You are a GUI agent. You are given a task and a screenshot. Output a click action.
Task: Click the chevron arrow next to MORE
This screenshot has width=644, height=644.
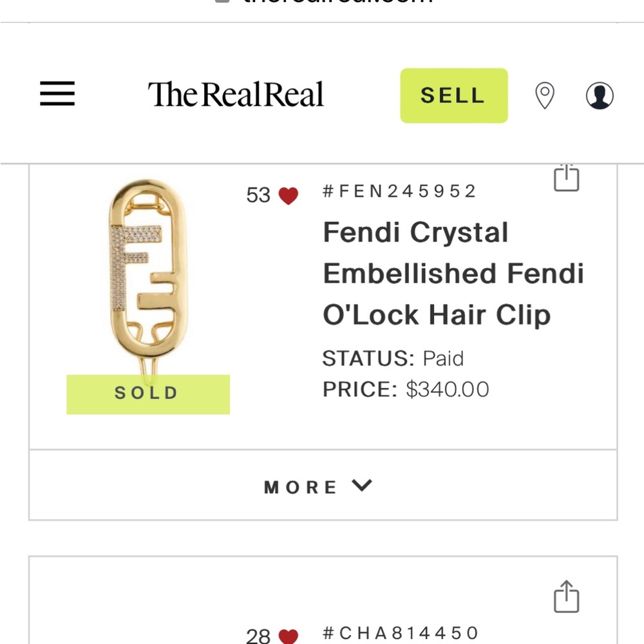click(x=363, y=487)
